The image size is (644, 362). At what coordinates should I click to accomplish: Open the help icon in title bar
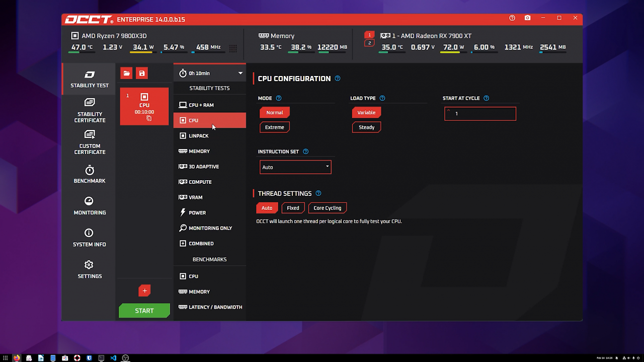pyautogui.click(x=512, y=18)
